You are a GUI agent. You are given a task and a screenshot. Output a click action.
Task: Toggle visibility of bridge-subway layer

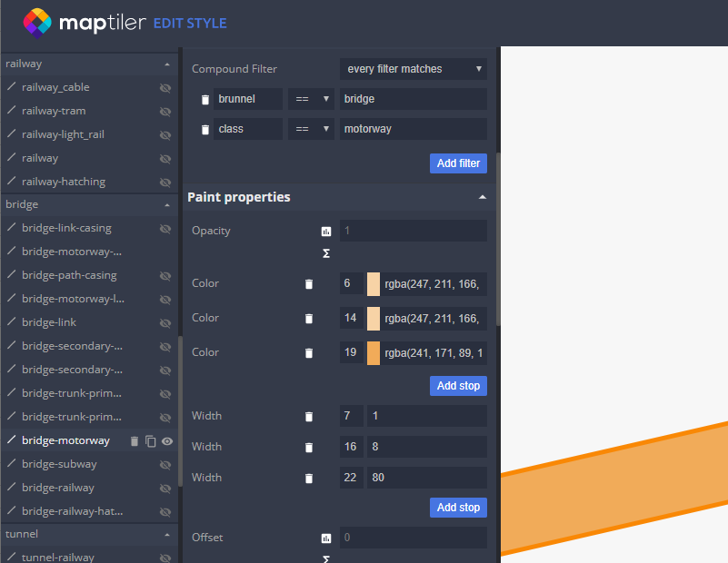pyautogui.click(x=165, y=465)
